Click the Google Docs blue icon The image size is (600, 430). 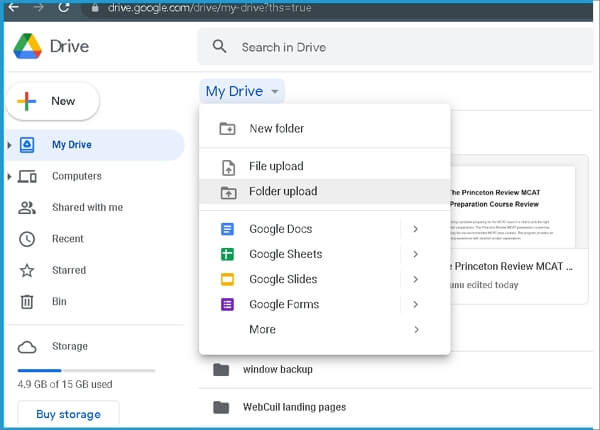227,229
